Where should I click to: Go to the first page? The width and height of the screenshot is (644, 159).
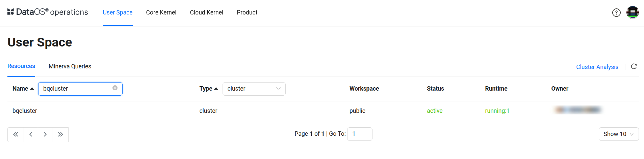click(16, 134)
